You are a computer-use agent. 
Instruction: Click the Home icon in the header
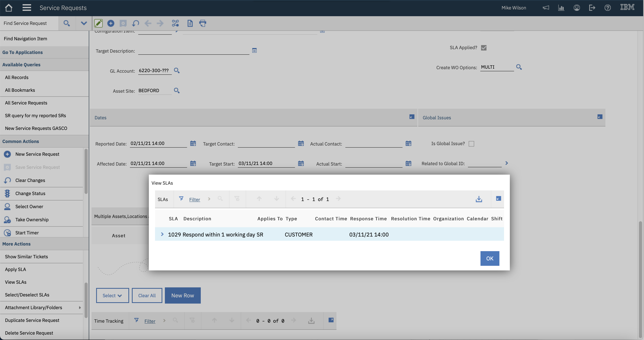pos(9,8)
